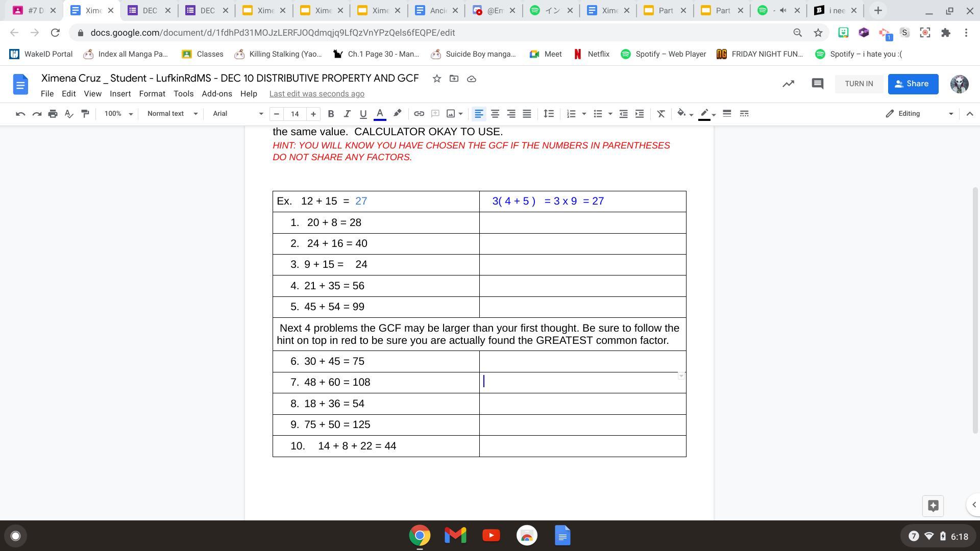Click the TURN IN button
This screenshot has height=551, width=980.
859,84
